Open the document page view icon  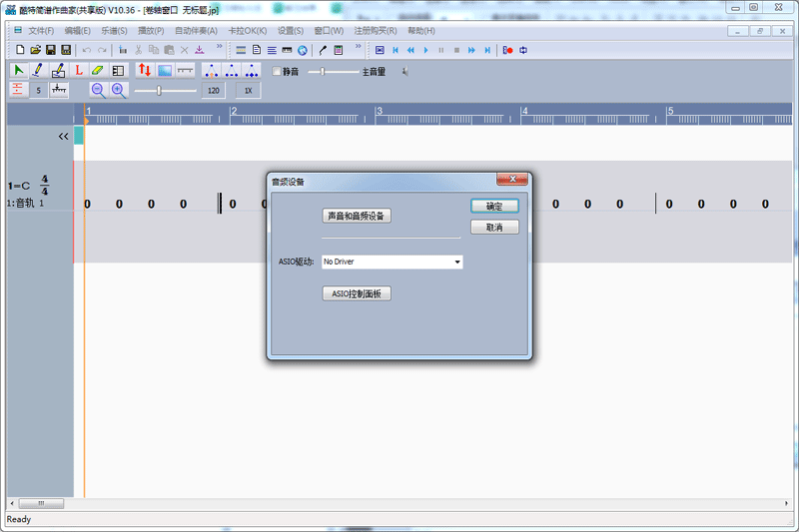(x=257, y=50)
